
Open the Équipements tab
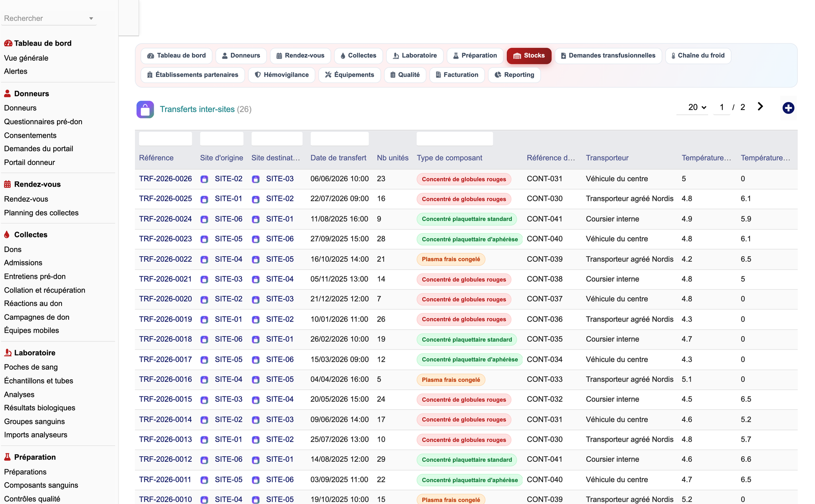(349, 75)
